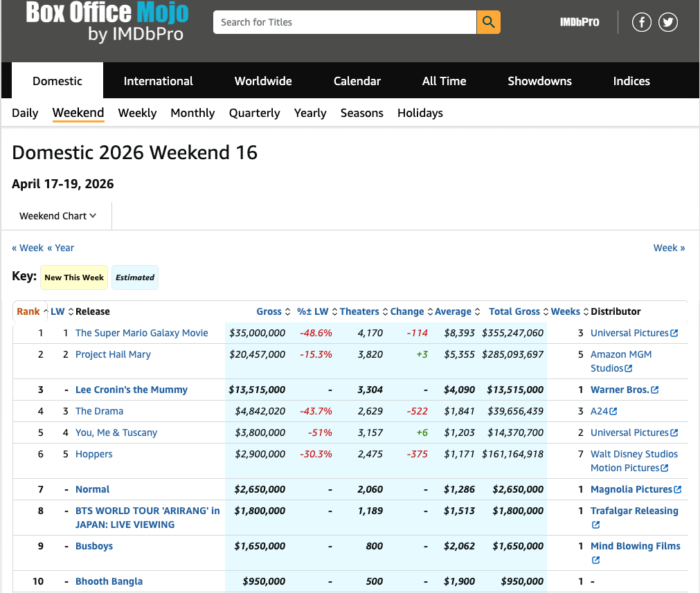Click the Estimated key label
The height and width of the screenshot is (593, 700).
click(x=135, y=277)
